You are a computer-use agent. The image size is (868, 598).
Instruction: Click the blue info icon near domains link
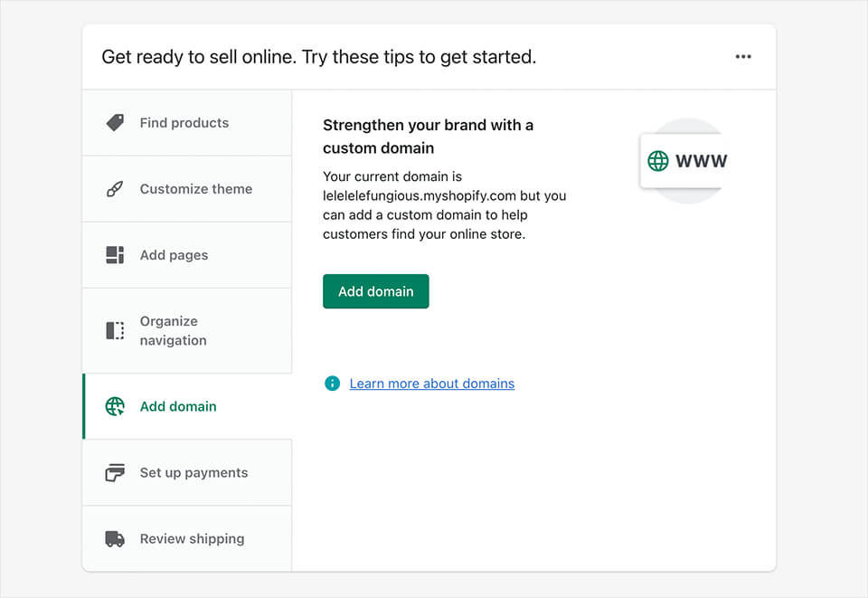tap(333, 384)
